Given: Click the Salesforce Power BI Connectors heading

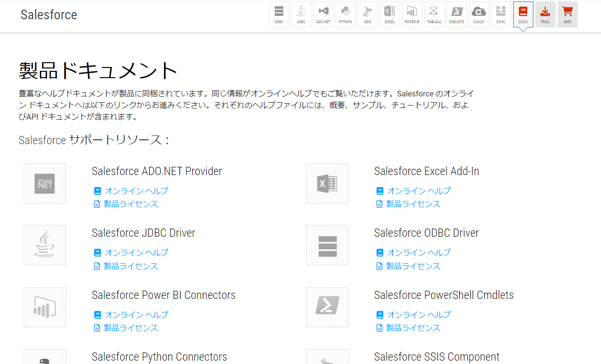Looking at the screenshot, I should (x=164, y=295).
